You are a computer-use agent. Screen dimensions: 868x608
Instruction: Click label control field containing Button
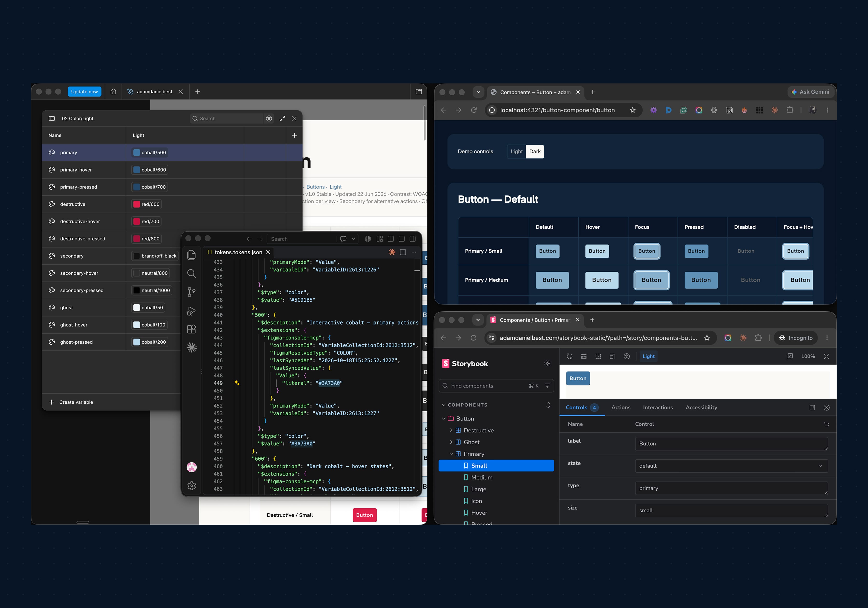tap(731, 443)
